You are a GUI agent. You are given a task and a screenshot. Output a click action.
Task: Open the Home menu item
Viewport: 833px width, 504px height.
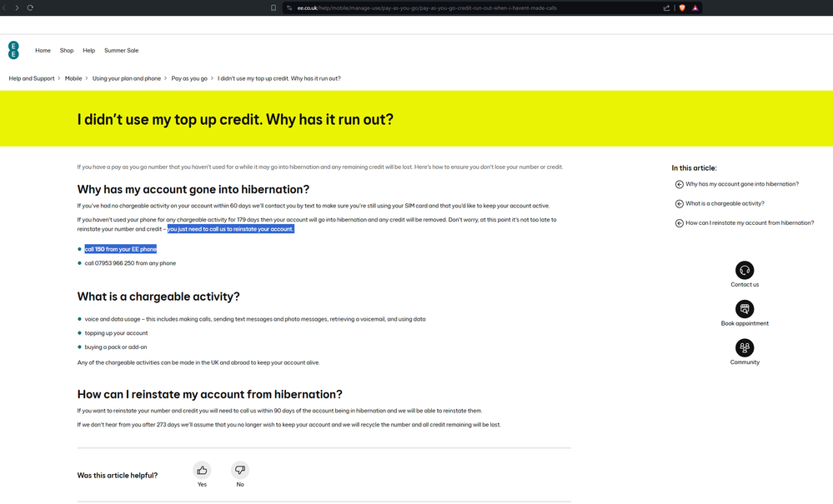(x=43, y=50)
